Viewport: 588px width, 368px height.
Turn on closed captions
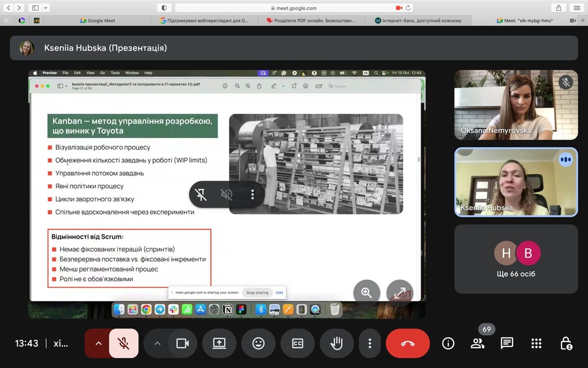(x=297, y=343)
